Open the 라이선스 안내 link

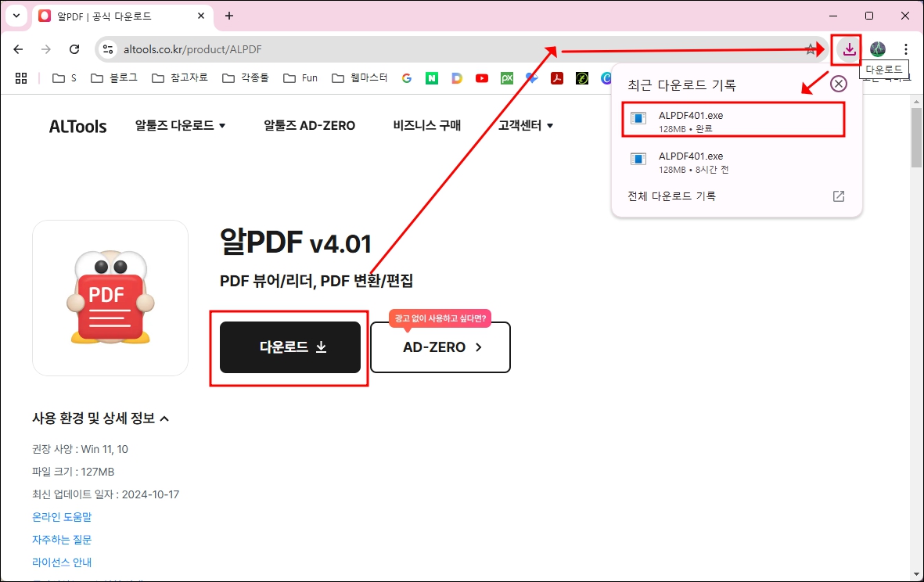click(x=62, y=562)
